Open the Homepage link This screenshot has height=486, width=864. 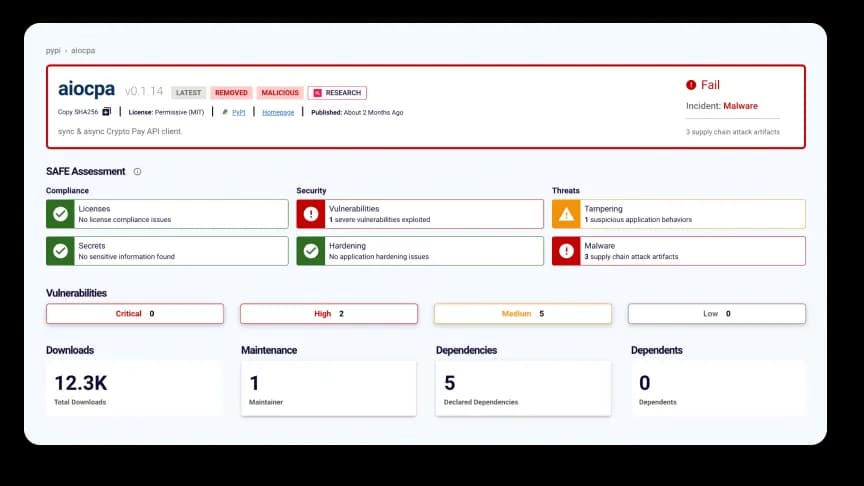tap(278, 112)
